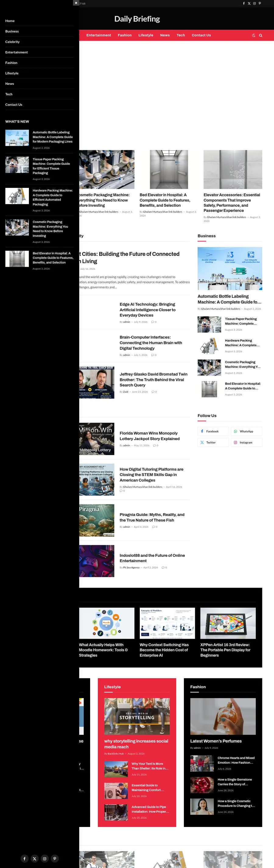Open Instagram from the top bar icons
The width and height of the screenshot is (274, 868).
click(x=255, y=3)
